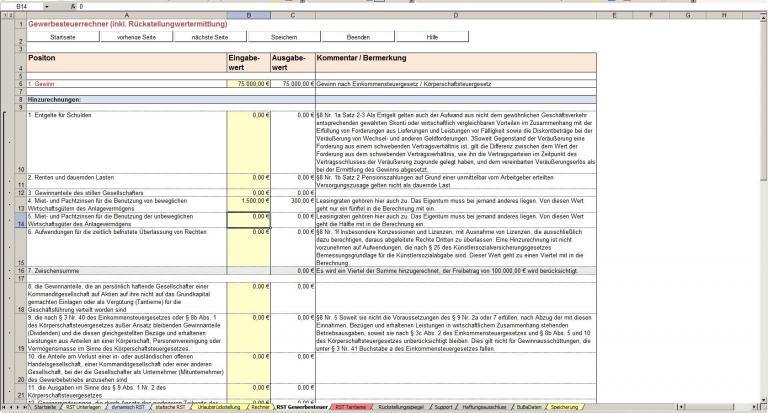Click the horizontal scrollbar right arrow

pos(754,407)
